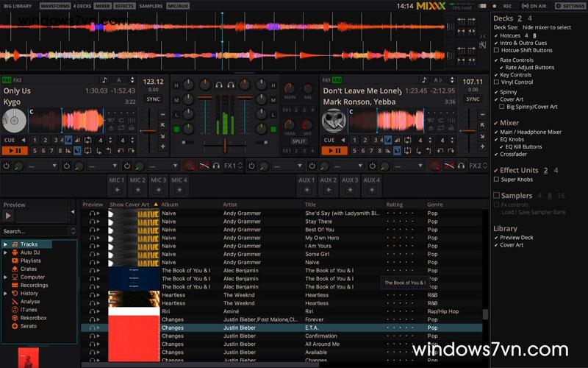Open FX1 first effect selector dropdown
588x368 pixels.
[x=43, y=166]
